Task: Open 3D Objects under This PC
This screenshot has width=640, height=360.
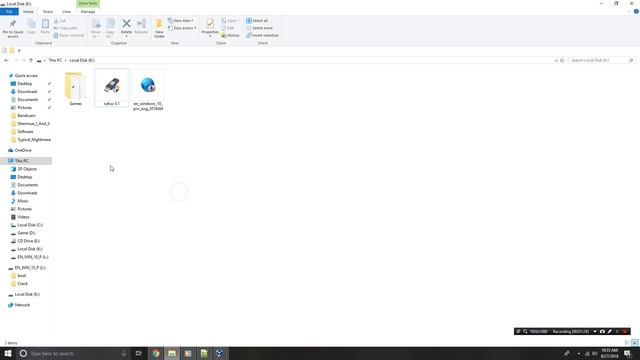Action: (27, 169)
